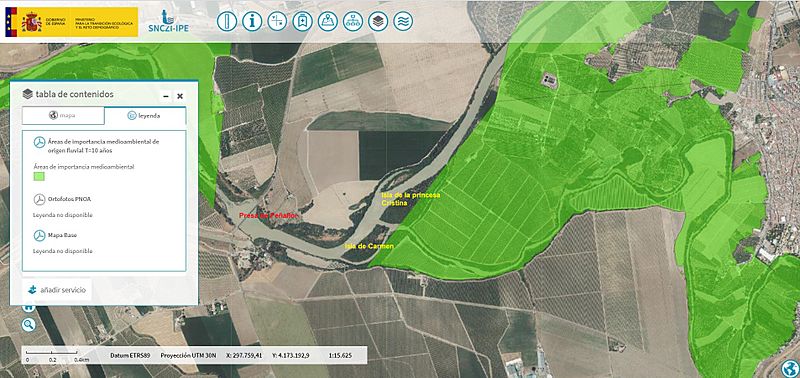This screenshot has width=800, height=378.
Task: Open the bookmark add tool
Action: pos(303,21)
